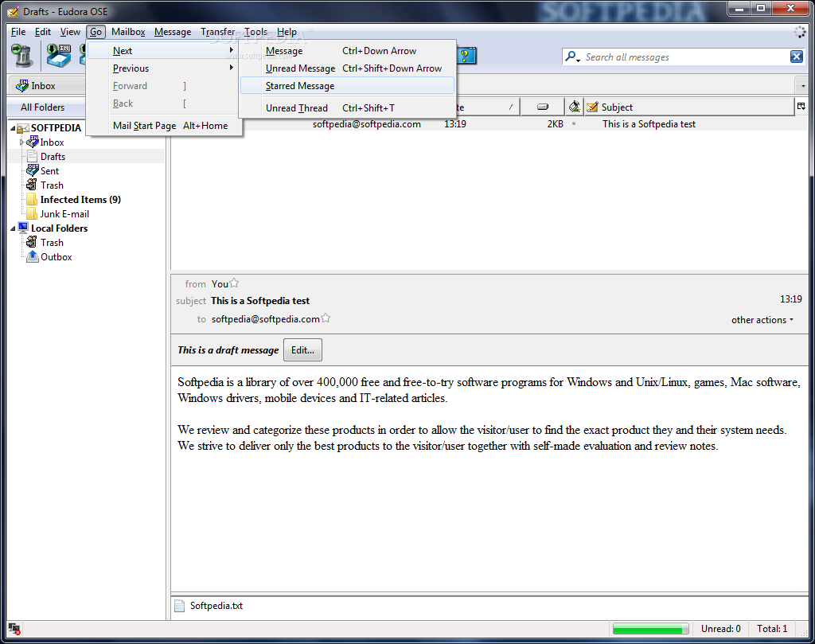Select the Infected Items (9) folder
This screenshot has width=815, height=644.
pos(80,200)
